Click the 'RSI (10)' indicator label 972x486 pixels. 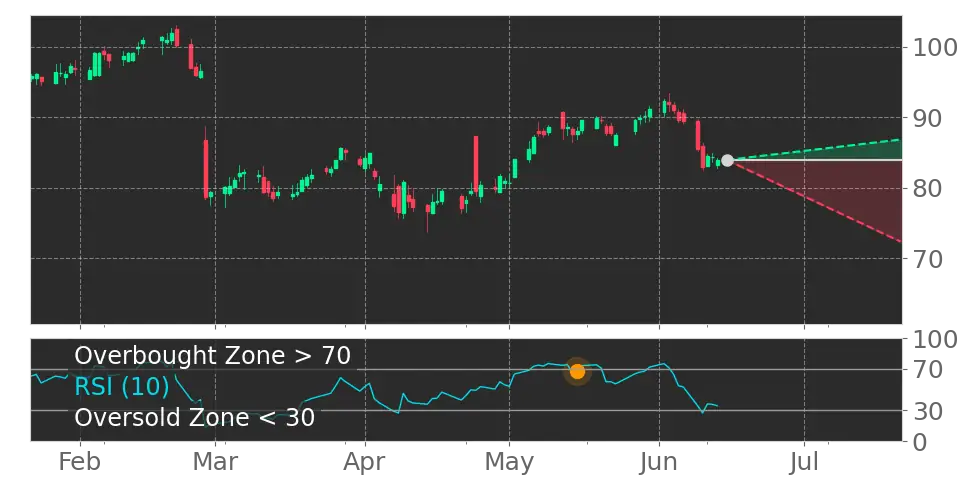122,387
